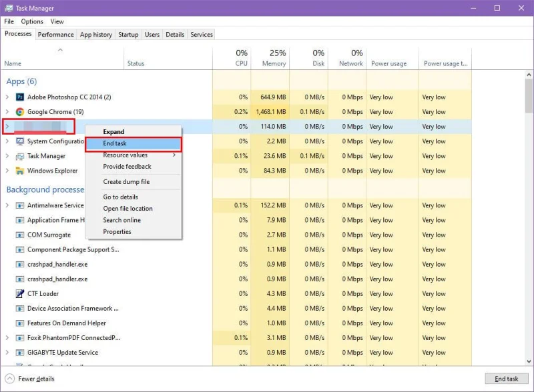This screenshot has width=534, height=392.
Task: Click the CTF Loader pen icon
Action: (20, 294)
